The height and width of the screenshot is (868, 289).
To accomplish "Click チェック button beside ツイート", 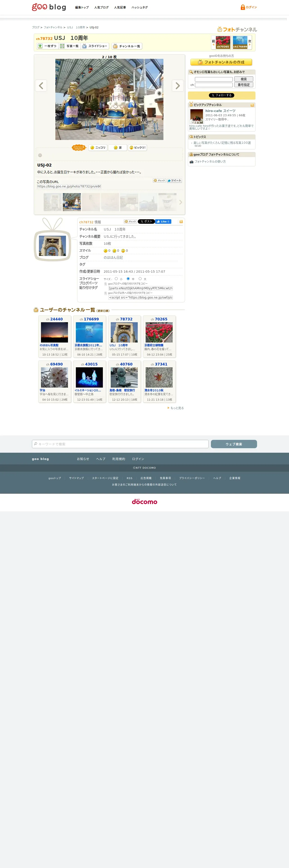I will 159,181.
